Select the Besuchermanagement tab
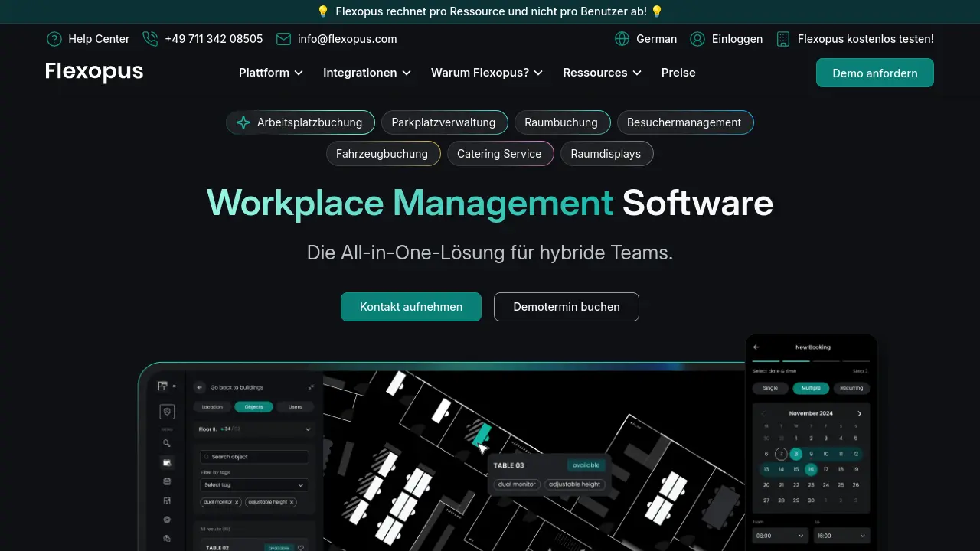The height and width of the screenshot is (551, 980). (x=684, y=122)
